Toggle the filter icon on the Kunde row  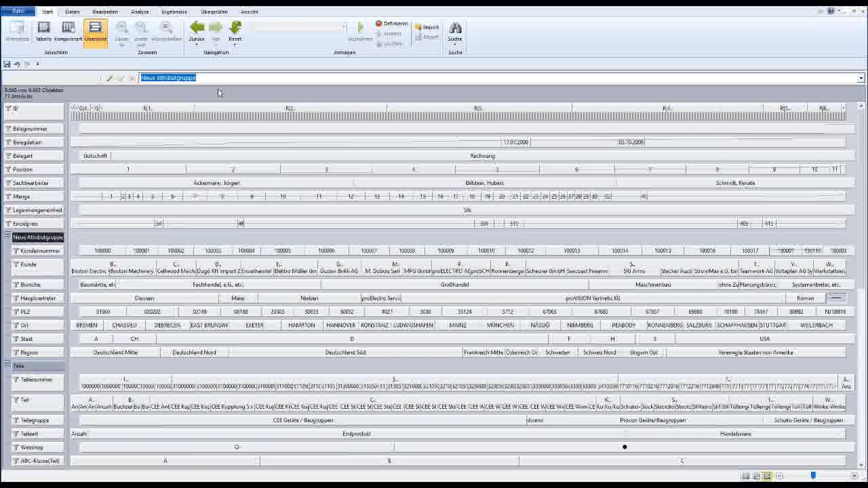(x=16, y=264)
